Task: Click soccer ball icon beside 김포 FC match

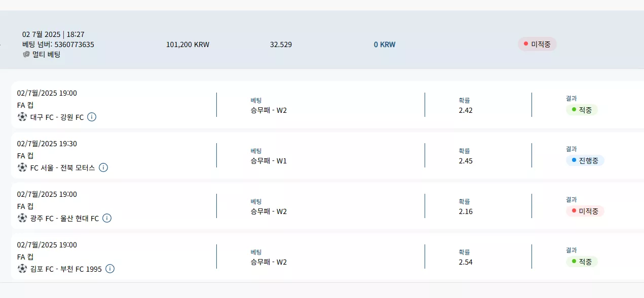Action: coord(22,269)
